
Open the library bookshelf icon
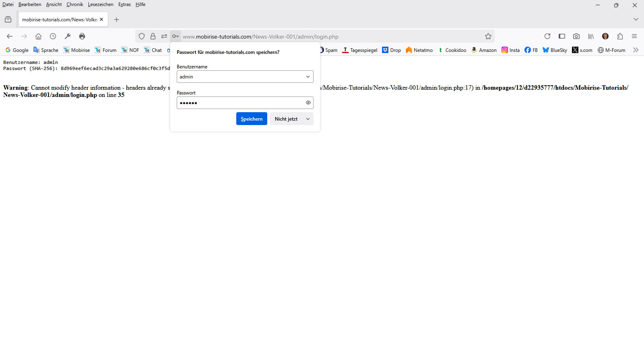click(591, 36)
